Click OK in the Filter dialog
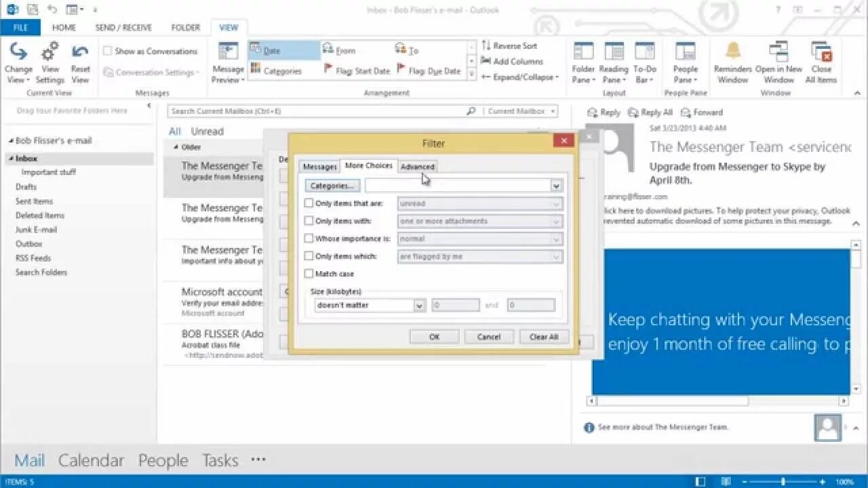Viewport: 868px width, 488px height. (x=434, y=337)
